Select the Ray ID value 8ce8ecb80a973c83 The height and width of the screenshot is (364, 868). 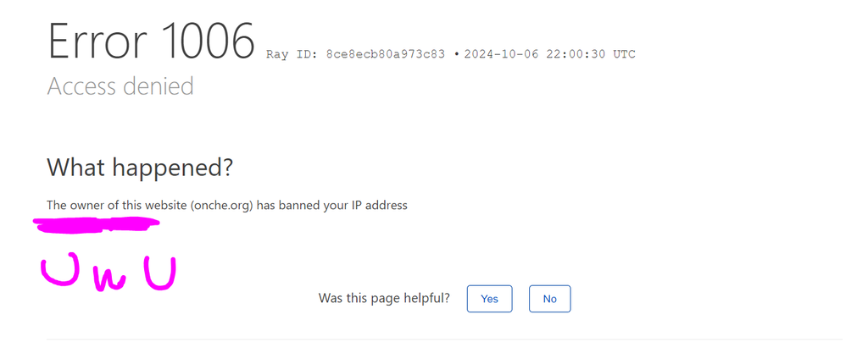click(x=385, y=55)
